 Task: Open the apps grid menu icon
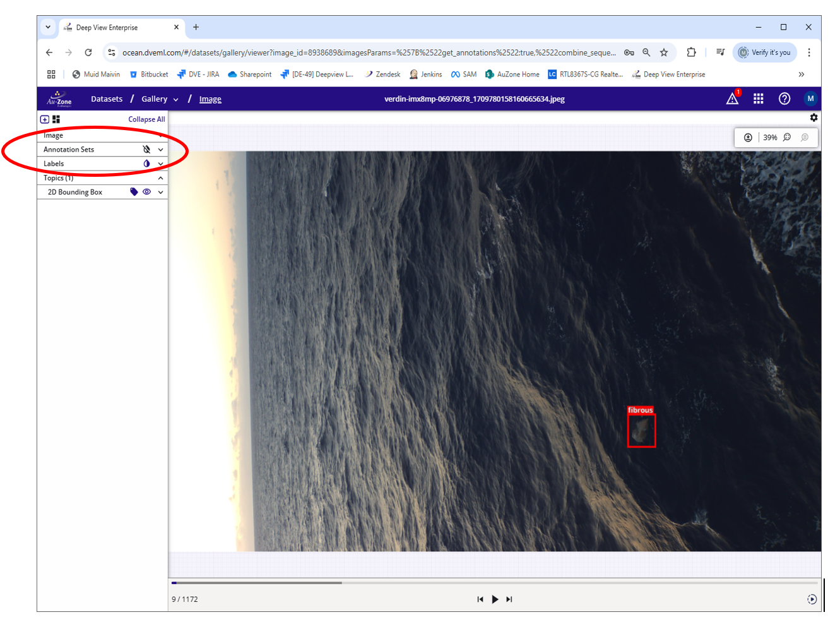759,99
